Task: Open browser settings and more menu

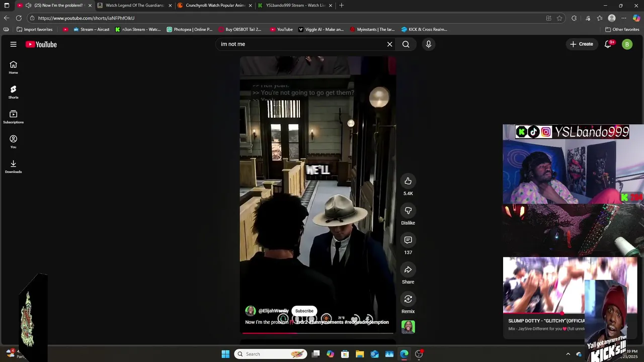Action: click(624, 18)
